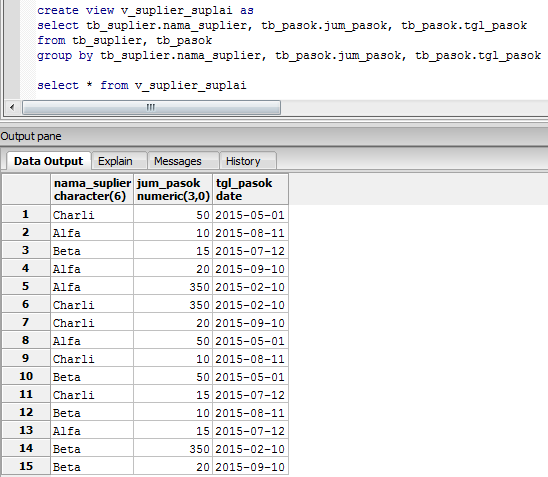Select row header 4
This screenshot has height=477, width=548.
26,268
